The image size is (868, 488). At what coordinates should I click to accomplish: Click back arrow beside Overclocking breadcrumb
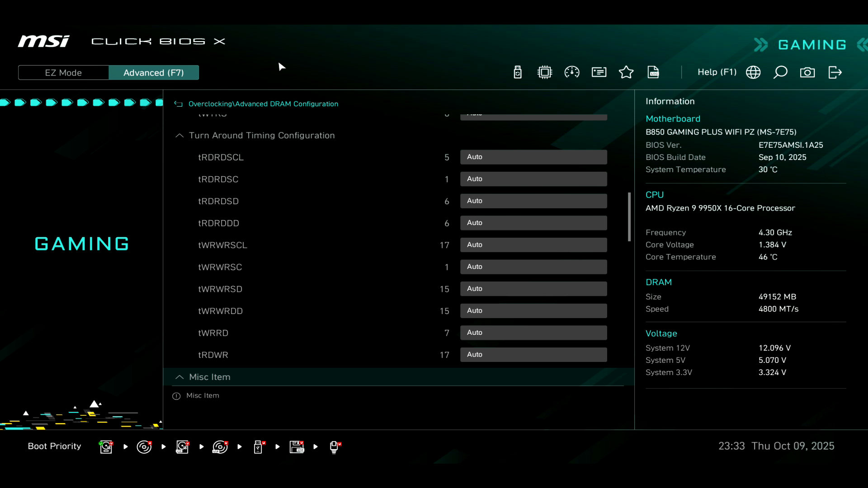point(179,104)
